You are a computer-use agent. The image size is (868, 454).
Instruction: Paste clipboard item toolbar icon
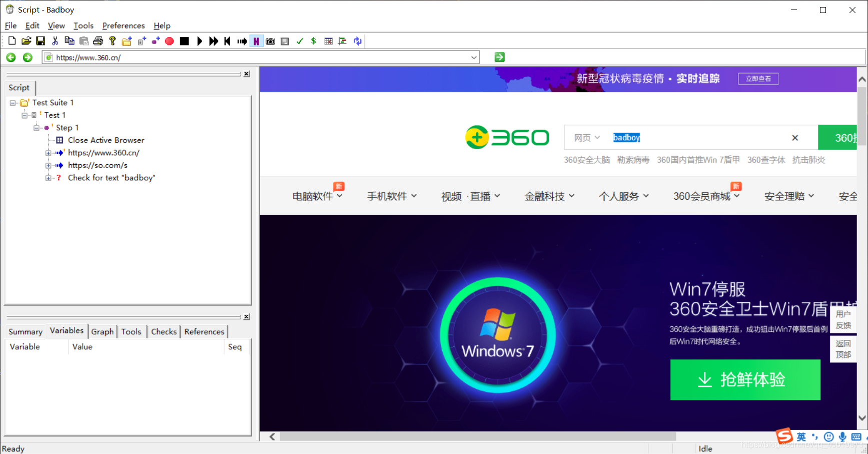click(84, 41)
